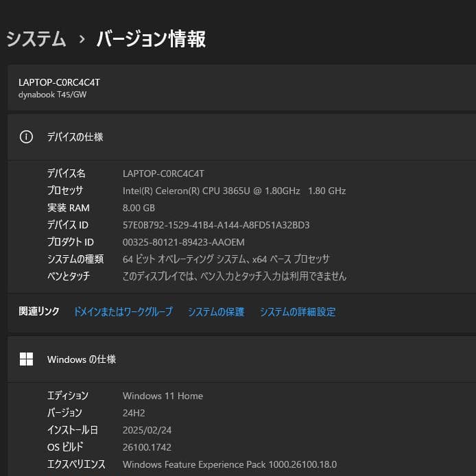Click the エディション label
The width and height of the screenshot is (476, 476).
68,396
